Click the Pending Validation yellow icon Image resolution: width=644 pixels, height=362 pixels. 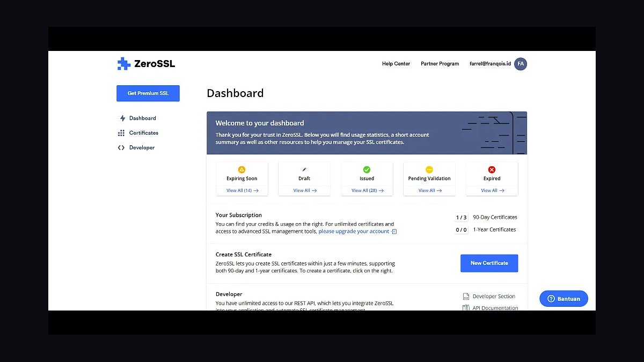tap(429, 169)
